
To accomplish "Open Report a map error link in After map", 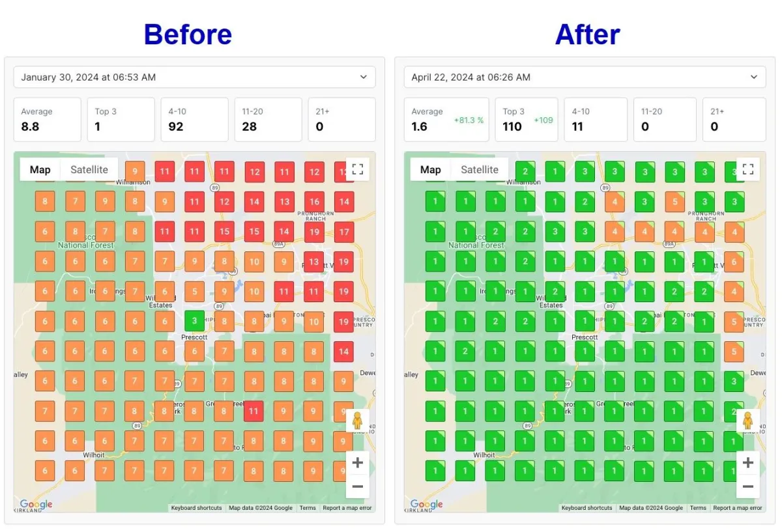I will pos(738,508).
